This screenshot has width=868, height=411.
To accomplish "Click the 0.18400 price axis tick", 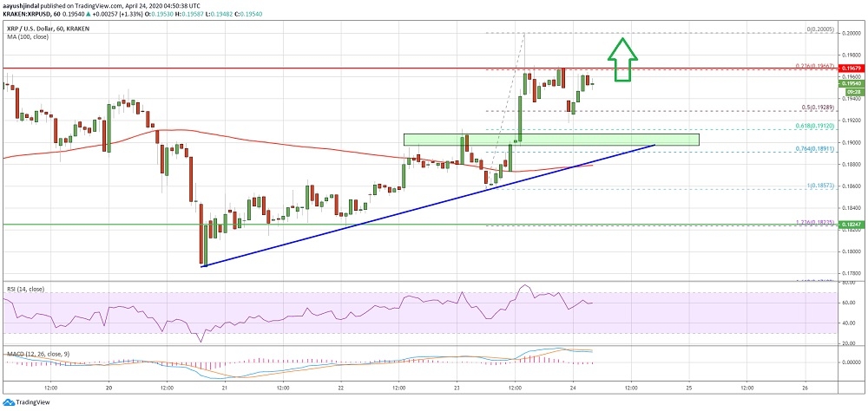I will 852,208.
